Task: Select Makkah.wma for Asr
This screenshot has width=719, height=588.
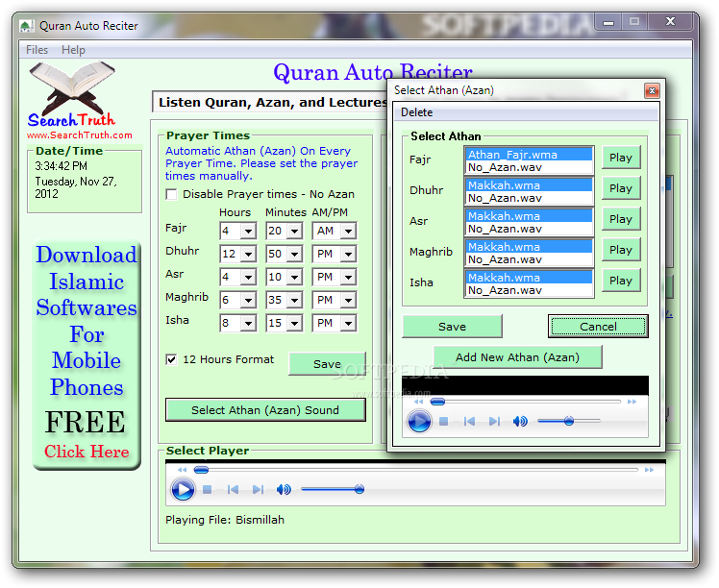Action: click(530, 216)
